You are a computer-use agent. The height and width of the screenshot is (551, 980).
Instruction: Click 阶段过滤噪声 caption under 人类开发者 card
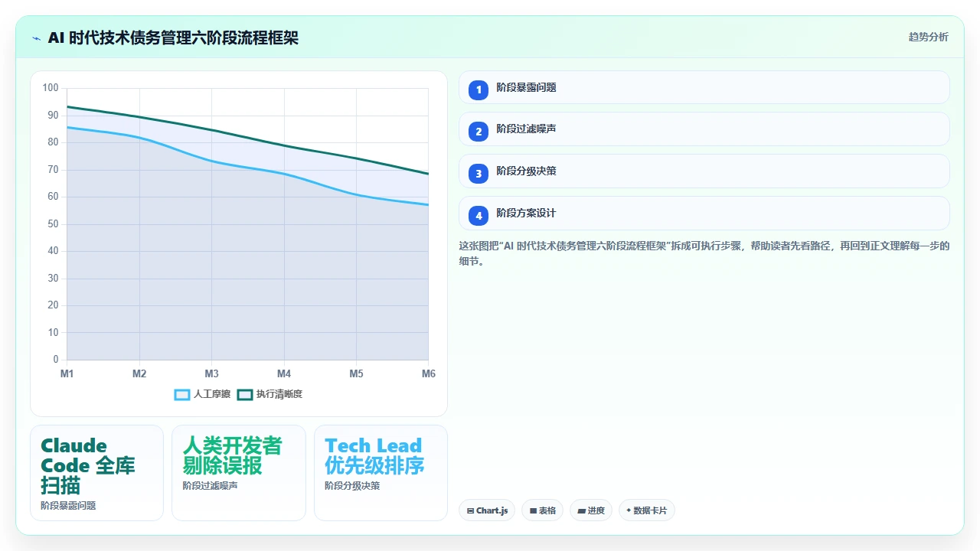point(210,485)
